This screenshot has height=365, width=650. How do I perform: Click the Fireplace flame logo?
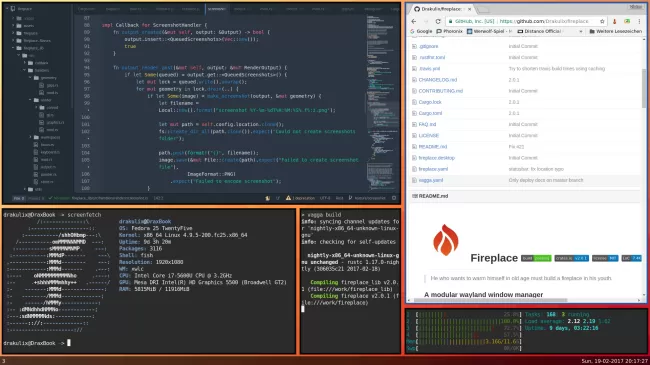(x=446, y=240)
